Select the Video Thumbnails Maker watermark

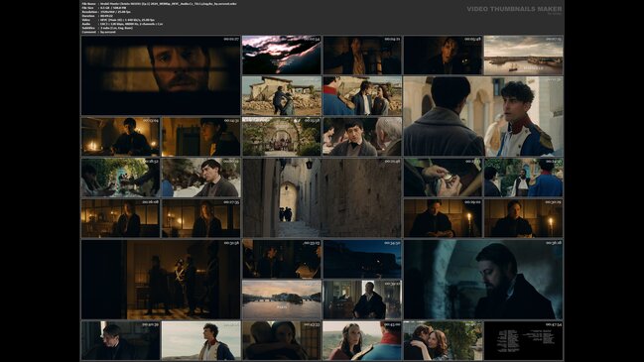tap(514, 9)
